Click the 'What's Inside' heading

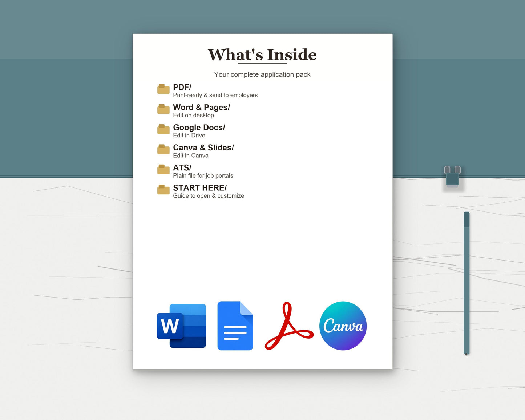[262, 54]
